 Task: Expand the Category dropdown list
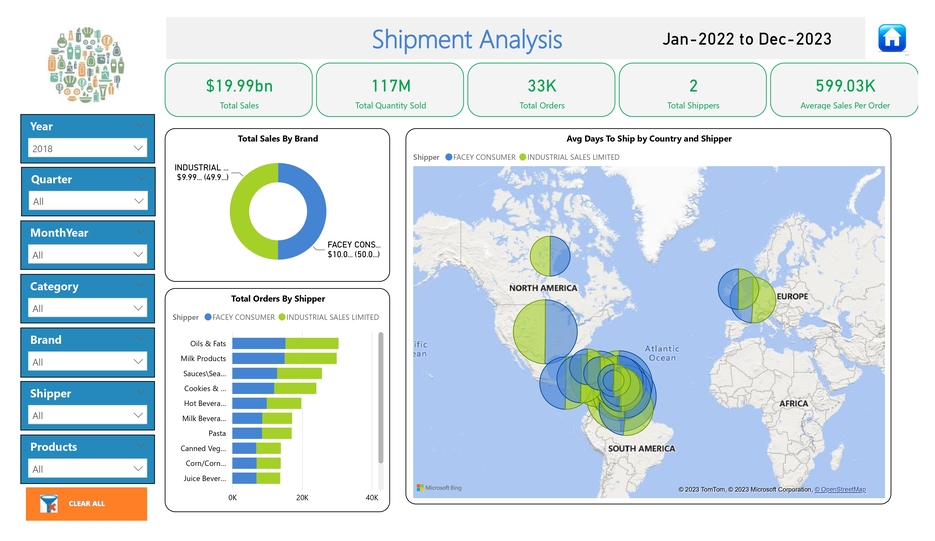[x=139, y=308]
